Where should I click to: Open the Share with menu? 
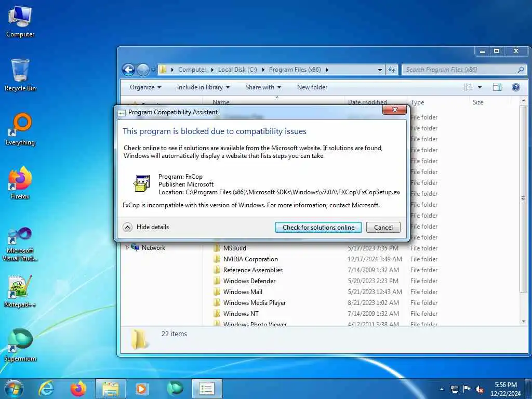[x=263, y=87]
